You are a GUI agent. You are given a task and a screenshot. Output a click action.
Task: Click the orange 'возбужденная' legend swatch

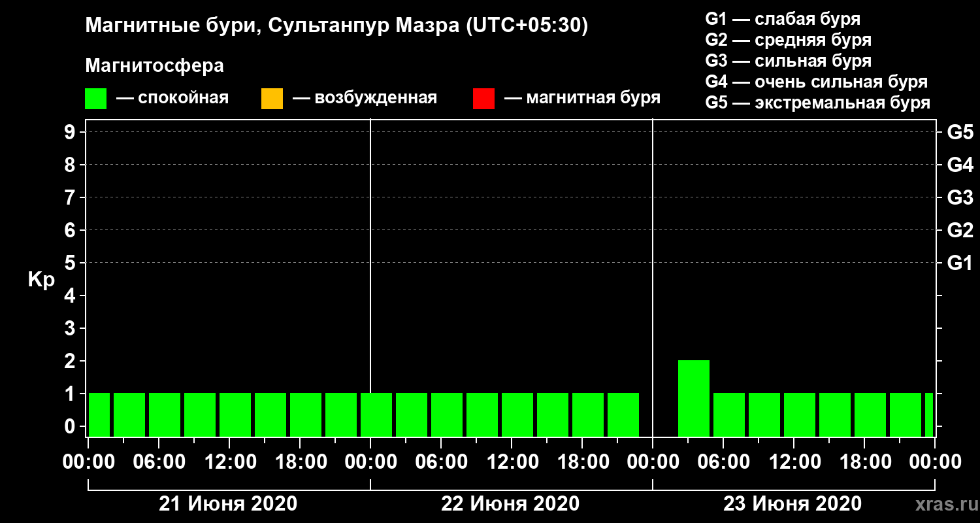click(272, 99)
